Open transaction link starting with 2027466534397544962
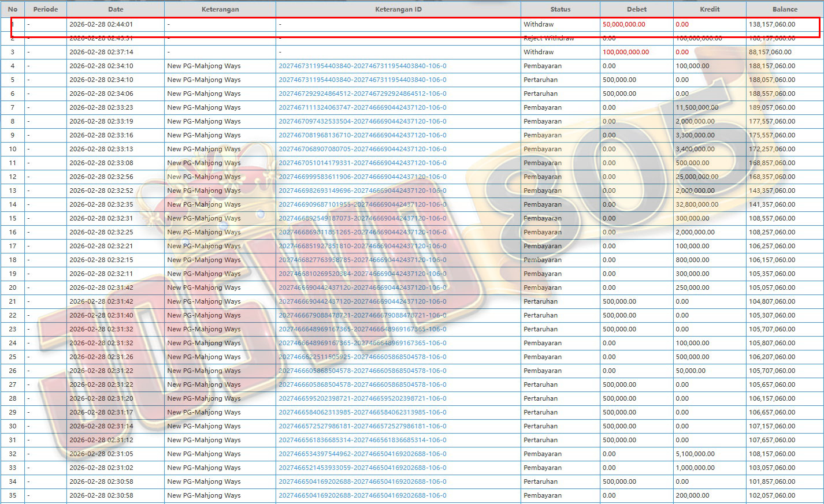Screen dimensions: 824x504 click(x=362, y=454)
